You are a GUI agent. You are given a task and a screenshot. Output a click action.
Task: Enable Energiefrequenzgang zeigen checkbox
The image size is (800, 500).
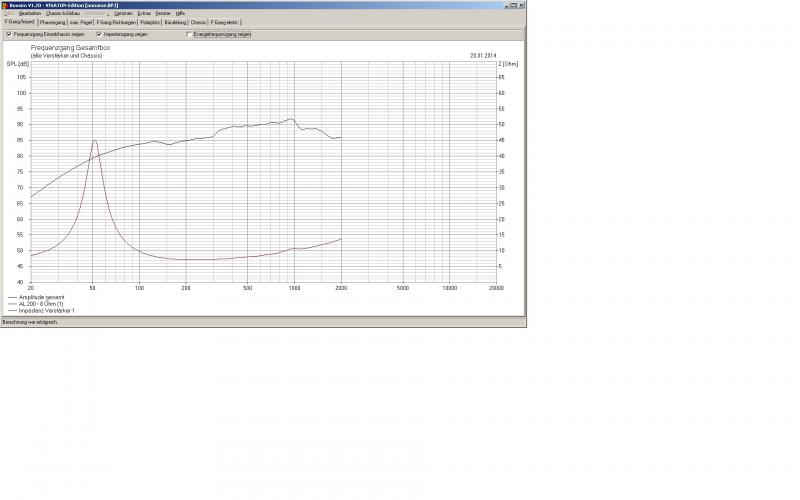(189, 34)
